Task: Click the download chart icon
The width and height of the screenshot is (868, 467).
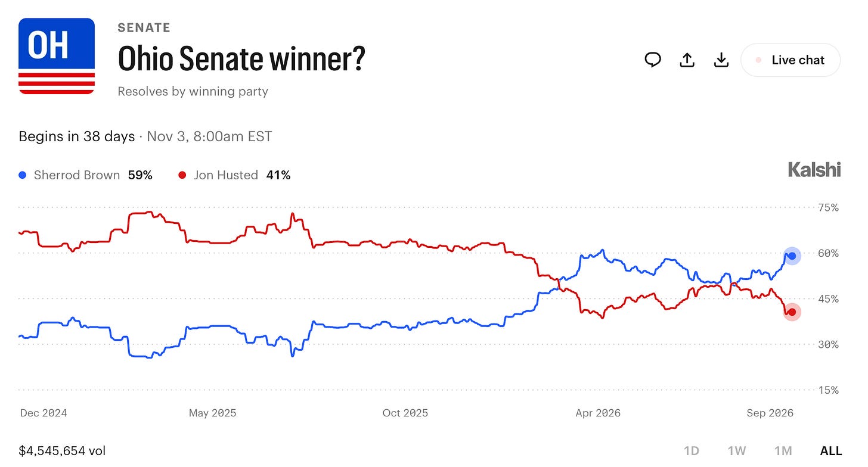Action: (721, 60)
